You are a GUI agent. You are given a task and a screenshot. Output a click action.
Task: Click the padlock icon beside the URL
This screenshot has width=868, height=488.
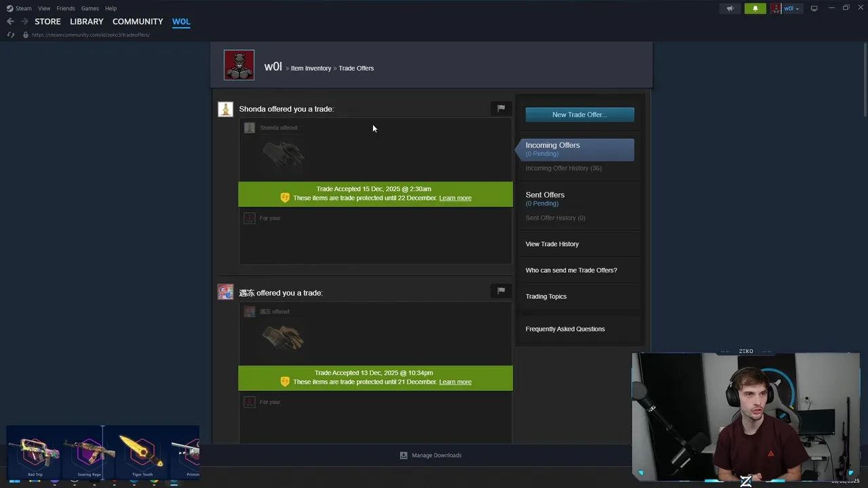(x=26, y=35)
